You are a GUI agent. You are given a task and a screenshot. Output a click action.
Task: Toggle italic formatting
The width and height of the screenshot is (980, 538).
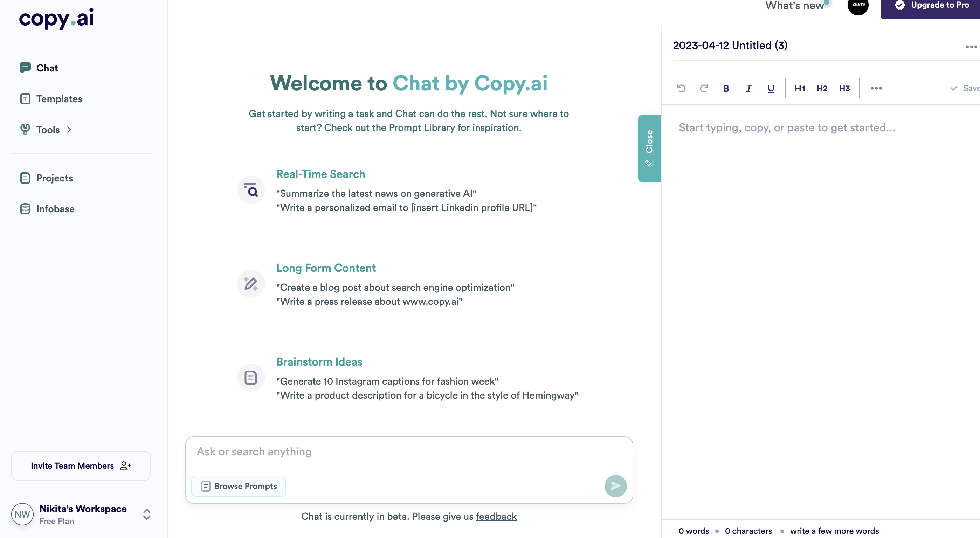(x=748, y=88)
